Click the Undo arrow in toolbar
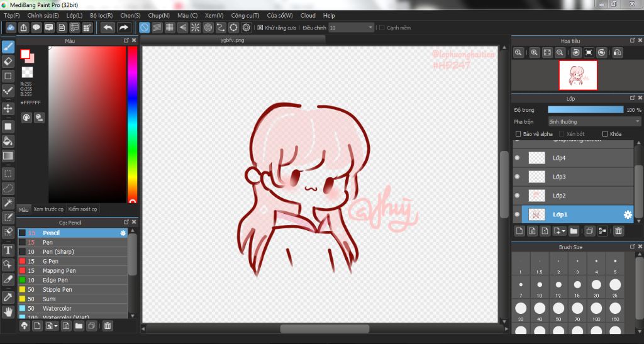Viewport: 644px width, 344px height. [108, 28]
